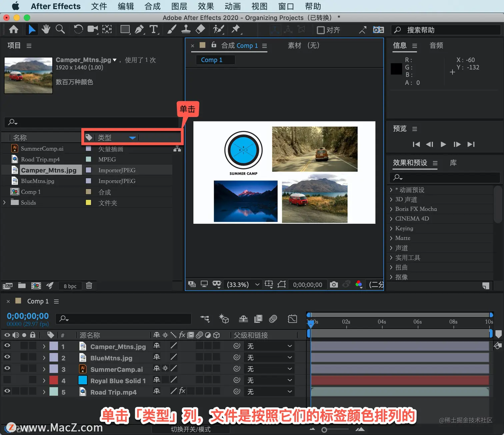504x435 pixels.
Task: Expand the Boris FX Mocha category
Action: pos(391,209)
